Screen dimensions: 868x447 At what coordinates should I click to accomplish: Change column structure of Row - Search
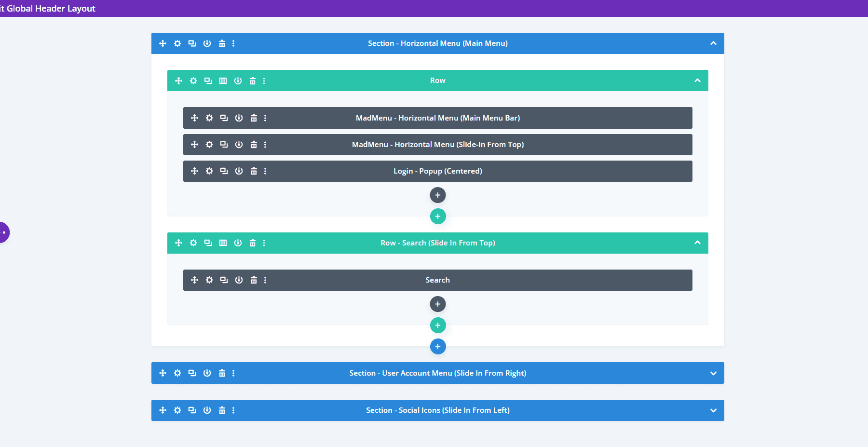(x=223, y=243)
